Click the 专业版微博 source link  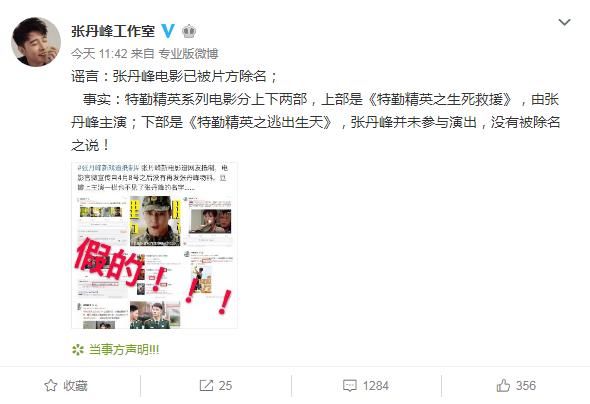tap(188, 54)
